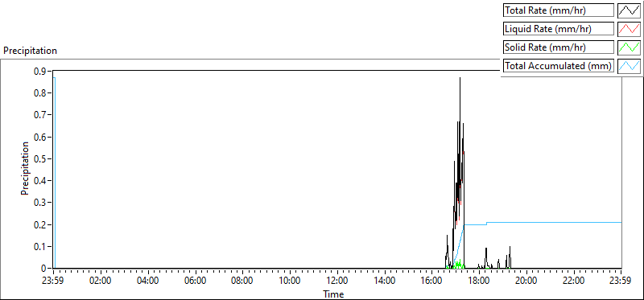Click the 23:59 start time axis label
644x300 pixels.
point(53,282)
